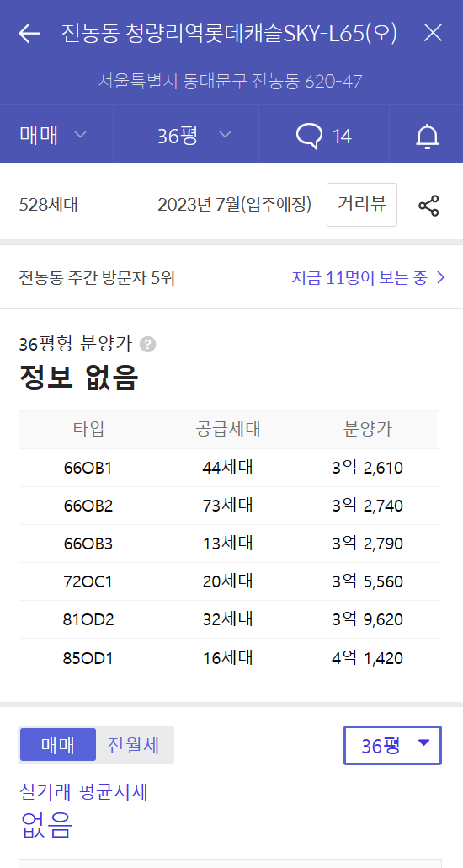
Task: Click the 타입 column header
Action: pyautogui.click(x=88, y=430)
